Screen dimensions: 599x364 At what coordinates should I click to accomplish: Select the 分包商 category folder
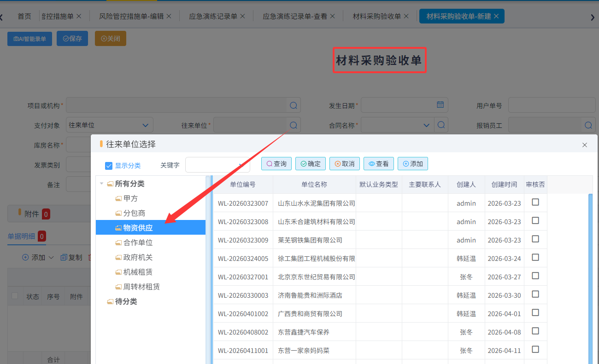click(134, 213)
